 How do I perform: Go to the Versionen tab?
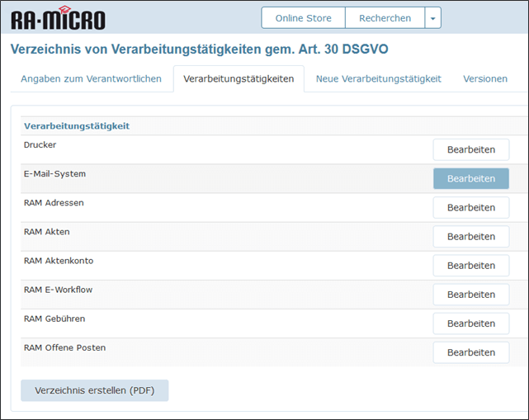[x=485, y=78]
